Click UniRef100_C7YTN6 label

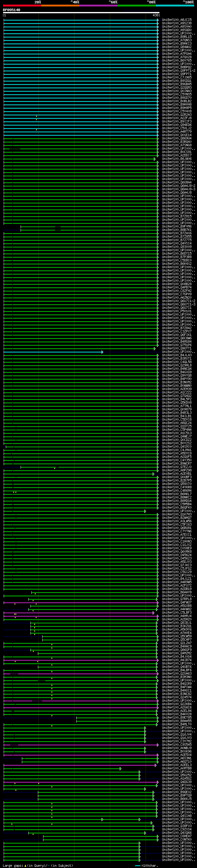point(177,531)
